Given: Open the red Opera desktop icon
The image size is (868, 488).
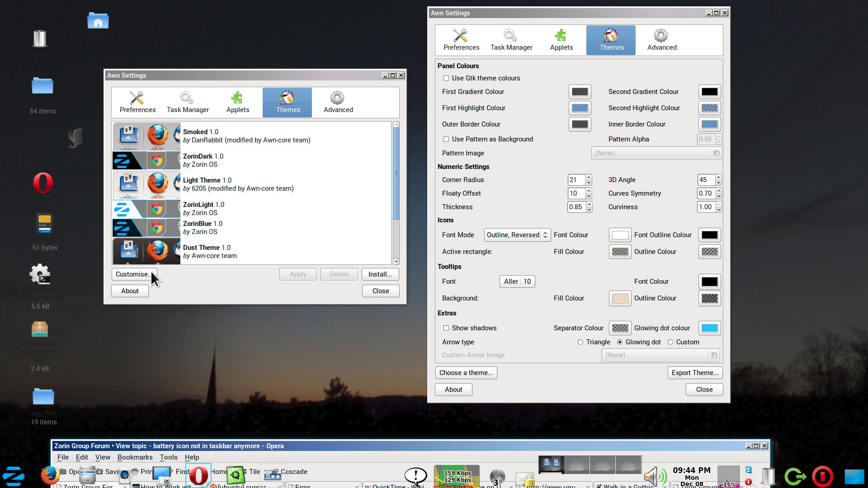Looking at the screenshot, I should pos(43,183).
